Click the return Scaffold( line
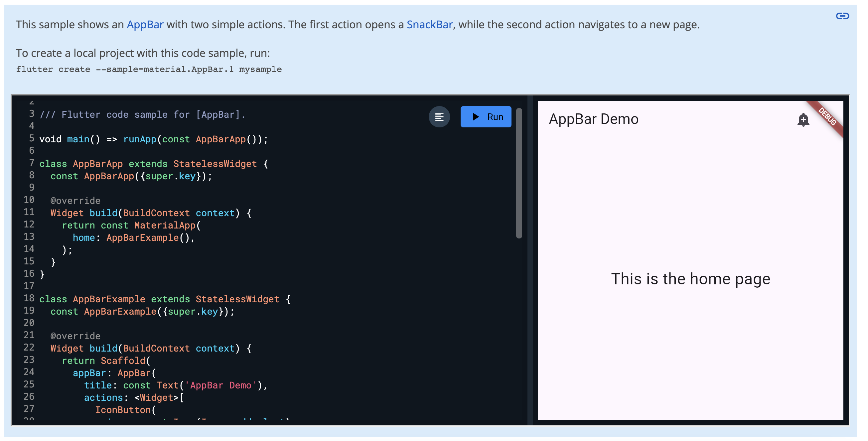 106,361
